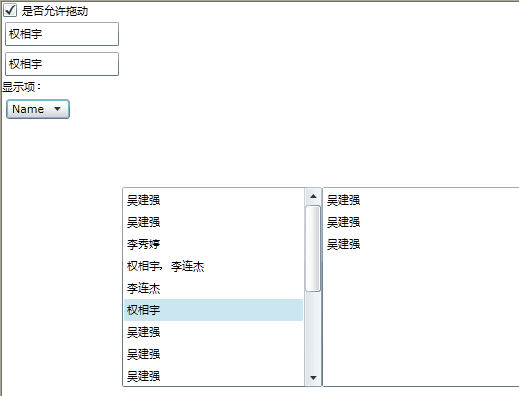The width and height of the screenshot is (519, 396).
Task: Toggle the 是否允许拖动 checkbox
Action: [10, 10]
